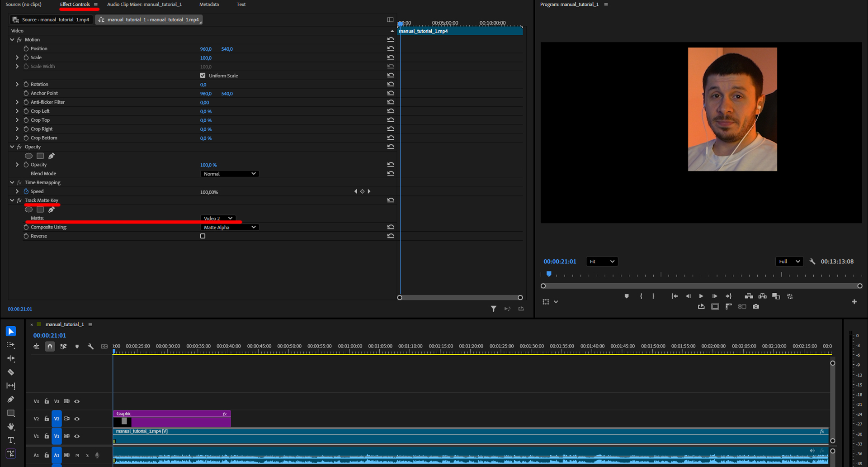Click the Opacity value 100,0 %
Viewport: 868px width, 467px height.
208,165
